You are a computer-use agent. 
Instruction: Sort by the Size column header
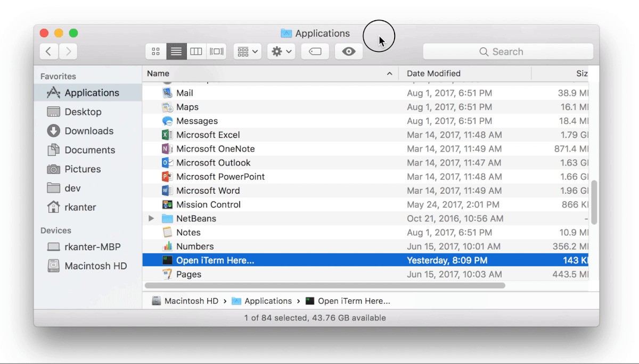click(x=560, y=73)
